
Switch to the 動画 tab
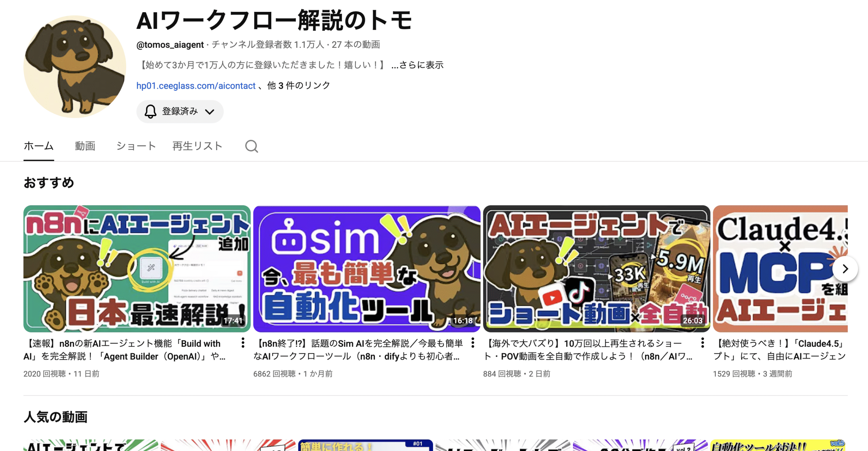click(x=85, y=146)
